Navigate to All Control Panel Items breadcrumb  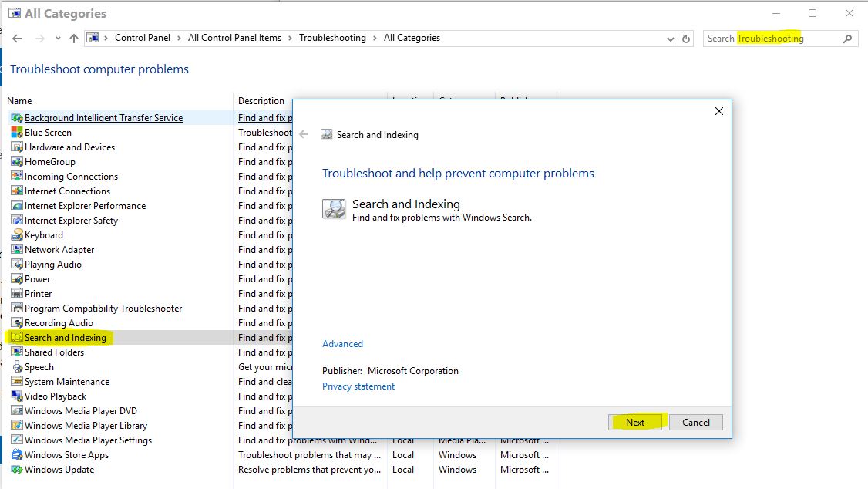[236, 37]
